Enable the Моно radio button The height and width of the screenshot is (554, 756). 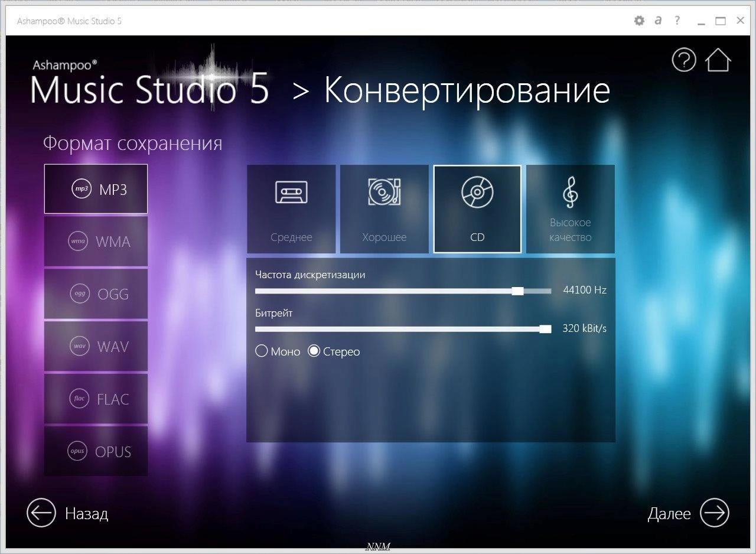click(262, 351)
